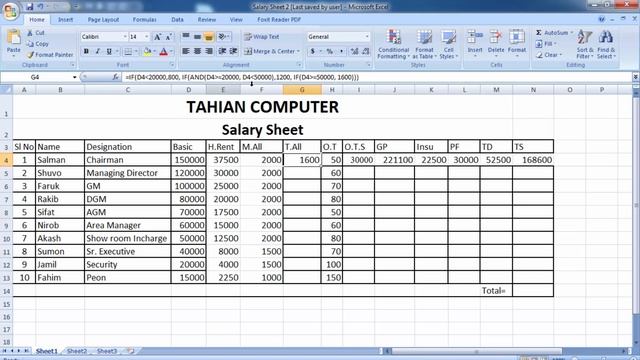This screenshot has height=360, width=640.
Task: Apply Percent Style format
Action: pos(329,51)
